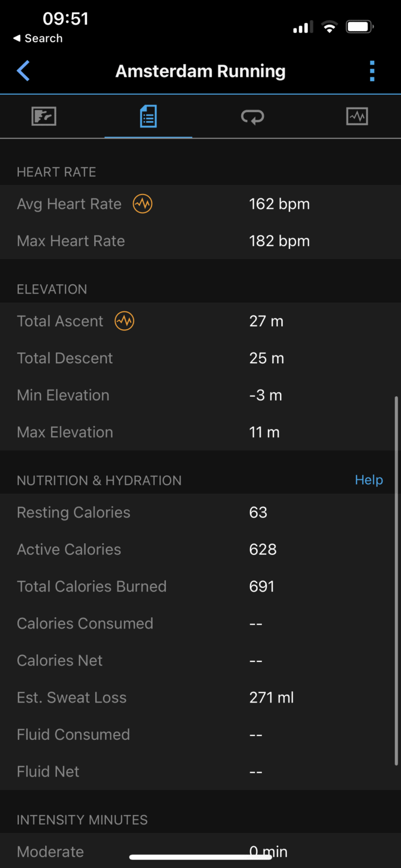The height and width of the screenshot is (868, 401).
Task: Tap the battery icon in the status bar
Action: pyautogui.click(x=360, y=27)
